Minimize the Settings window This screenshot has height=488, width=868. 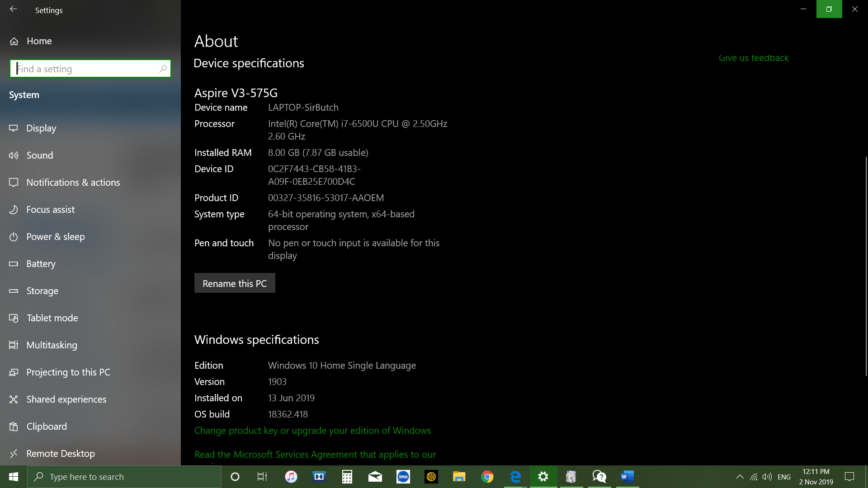803,9
